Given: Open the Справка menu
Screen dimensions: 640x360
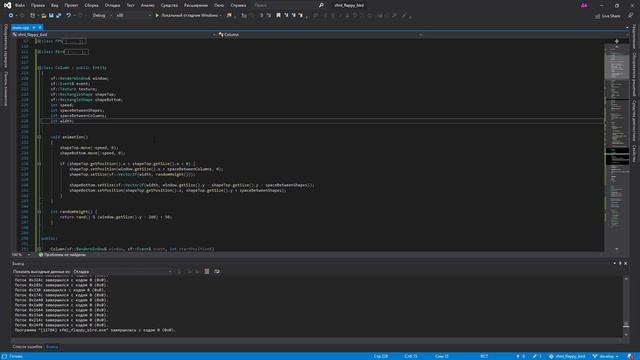Looking at the screenshot, I should click(238, 5).
